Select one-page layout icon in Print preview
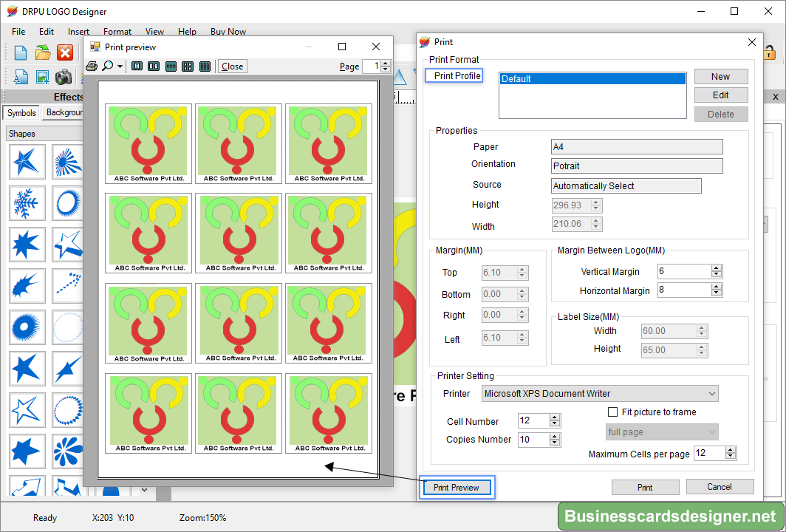786x532 pixels. tap(137, 66)
